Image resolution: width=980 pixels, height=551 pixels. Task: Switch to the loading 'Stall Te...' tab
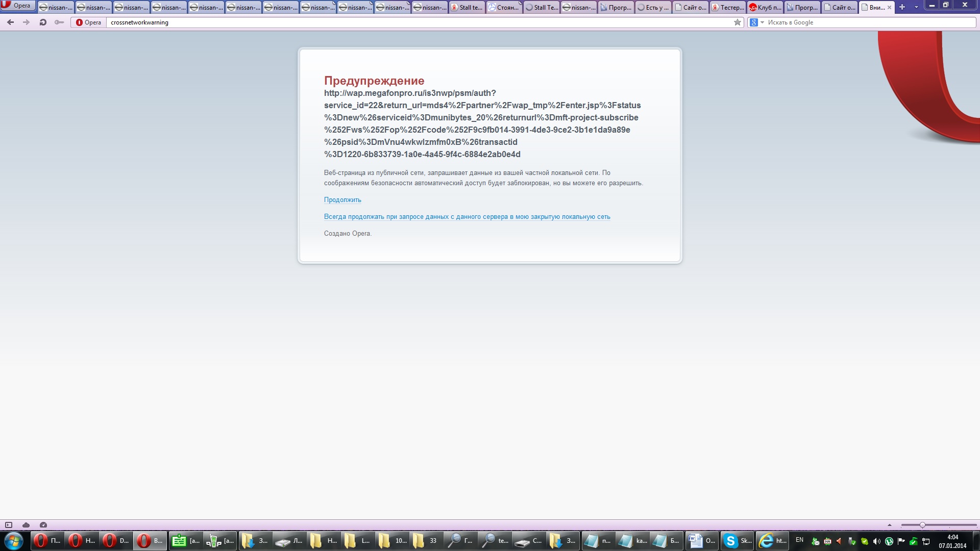tap(541, 7)
